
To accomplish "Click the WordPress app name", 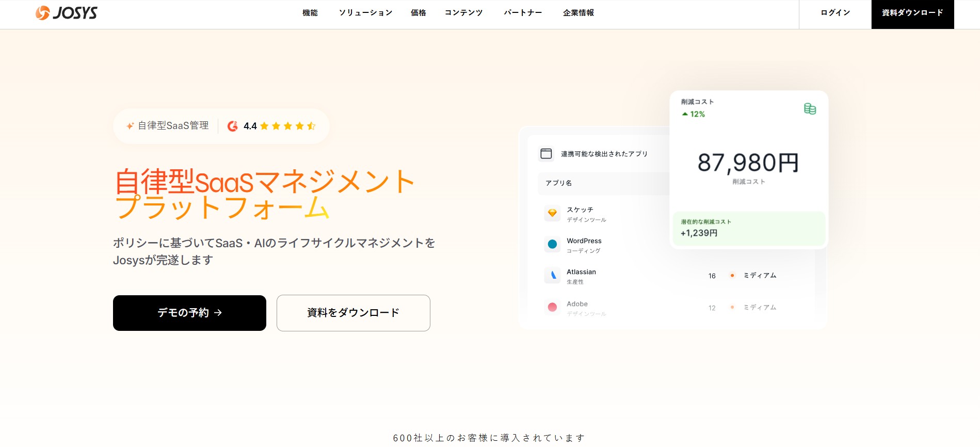I will pos(584,241).
